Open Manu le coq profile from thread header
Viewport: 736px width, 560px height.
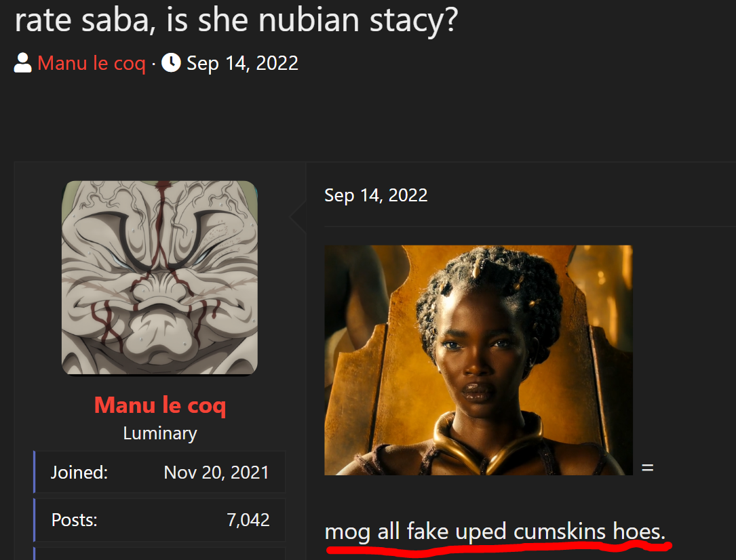(x=92, y=63)
